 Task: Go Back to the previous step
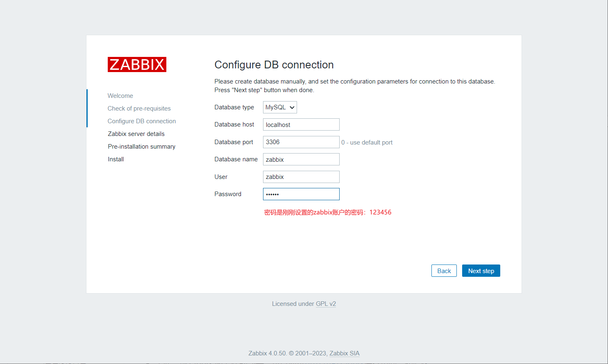[444, 271]
